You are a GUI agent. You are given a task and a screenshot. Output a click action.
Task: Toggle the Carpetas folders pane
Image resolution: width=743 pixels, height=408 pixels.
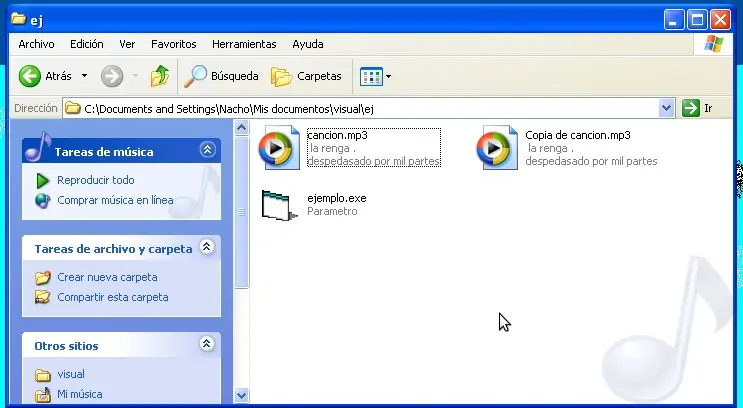point(306,76)
